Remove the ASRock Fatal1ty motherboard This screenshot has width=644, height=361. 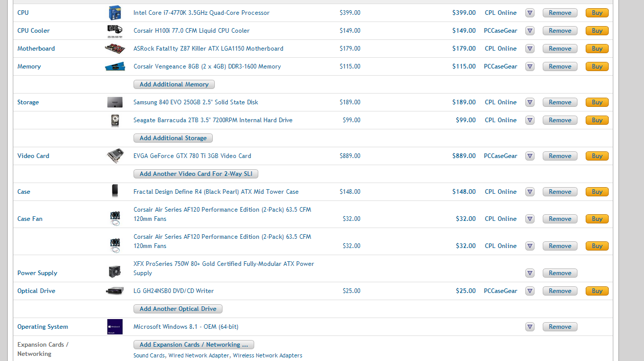click(560, 49)
